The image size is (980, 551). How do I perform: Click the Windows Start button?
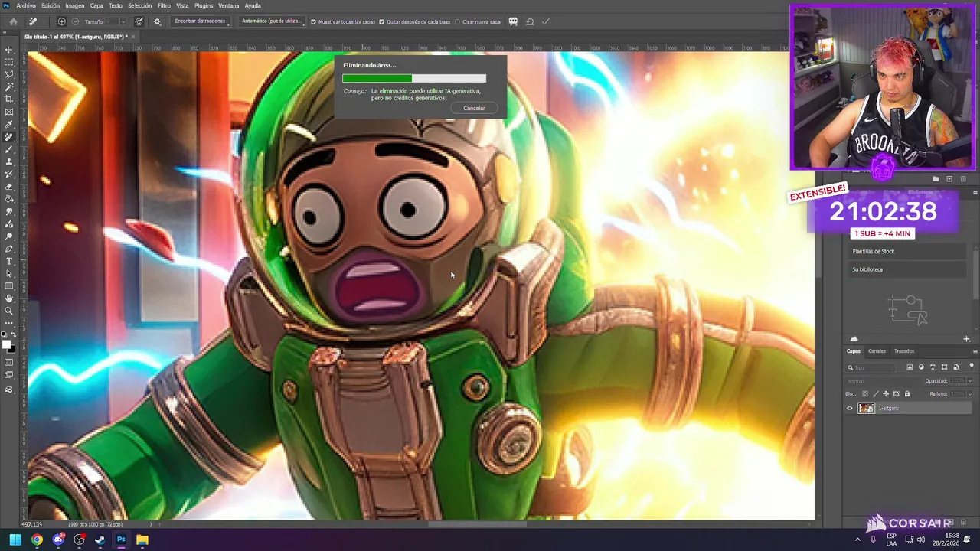15,540
